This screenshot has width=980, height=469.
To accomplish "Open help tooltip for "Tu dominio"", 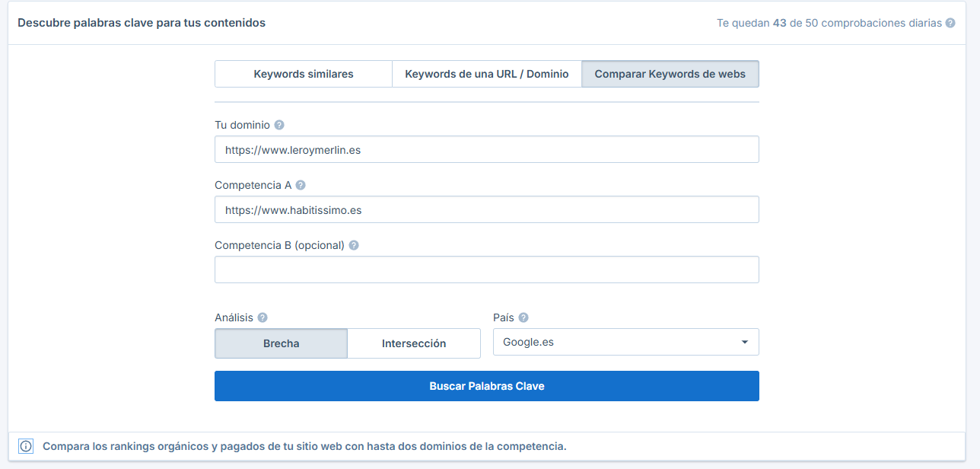I will 278,124.
